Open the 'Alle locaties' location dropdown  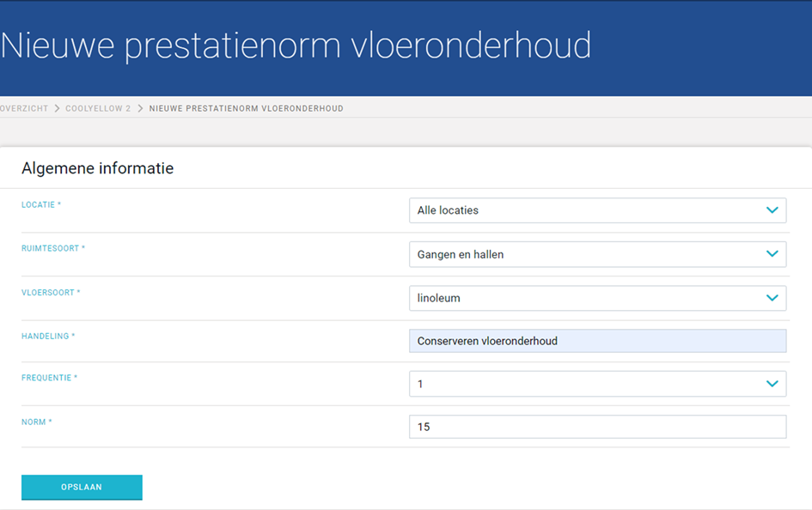tap(597, 210)
